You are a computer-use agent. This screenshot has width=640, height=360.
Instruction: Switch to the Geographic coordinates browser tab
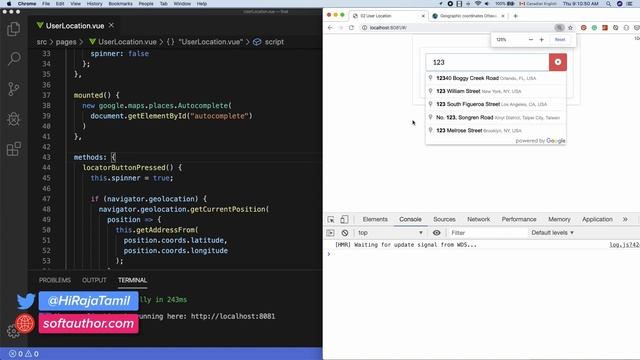(468, 16)
